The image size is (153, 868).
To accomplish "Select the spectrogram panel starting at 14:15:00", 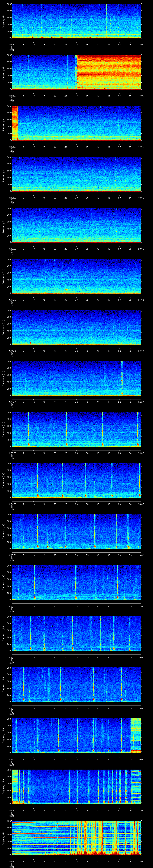I will [x=76, y=21].
